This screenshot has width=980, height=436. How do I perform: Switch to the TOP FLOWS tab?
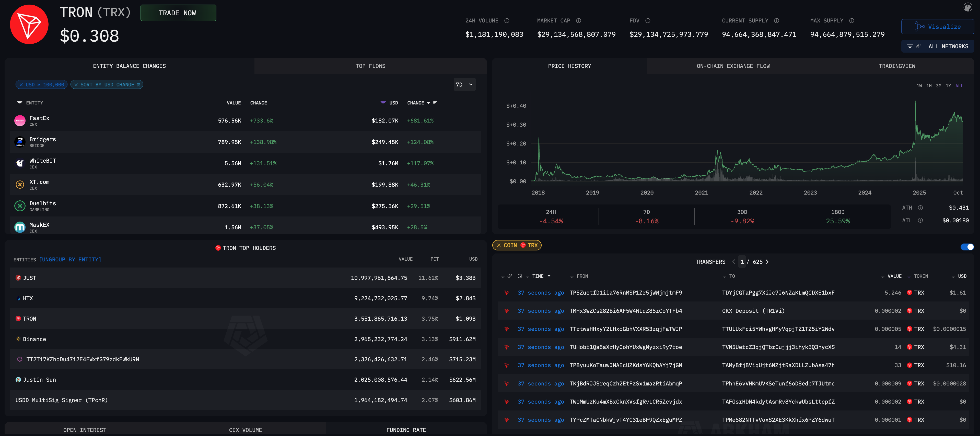[370, 66]
